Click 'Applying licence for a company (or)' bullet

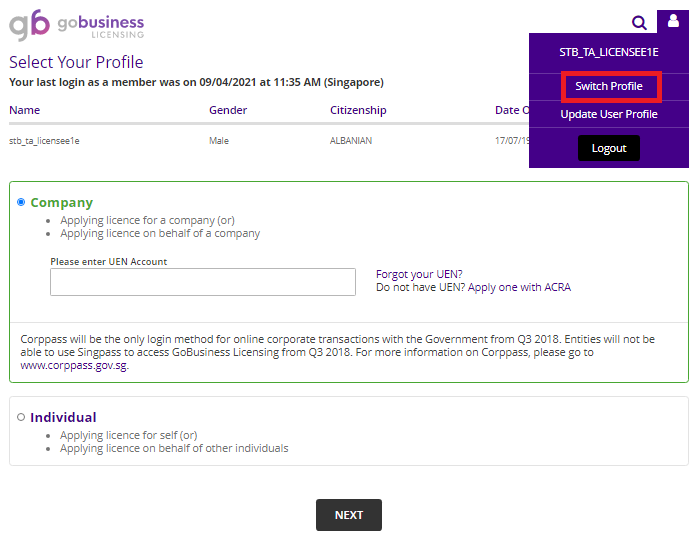[x=148, y=221]
